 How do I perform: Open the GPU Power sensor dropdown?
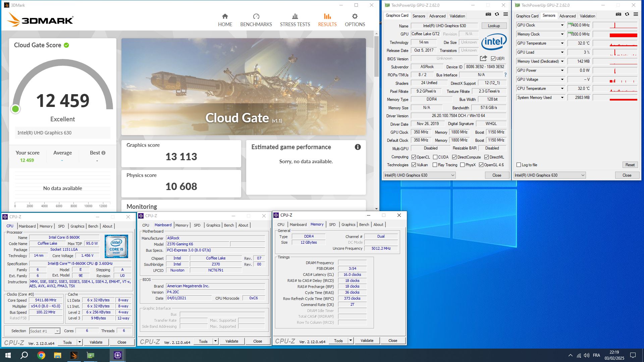562,70
